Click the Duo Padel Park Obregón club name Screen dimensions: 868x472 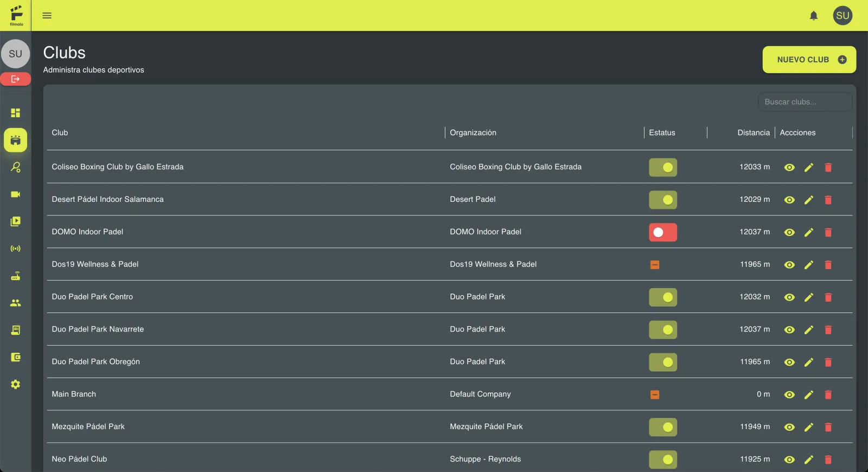tap(95, 362)
